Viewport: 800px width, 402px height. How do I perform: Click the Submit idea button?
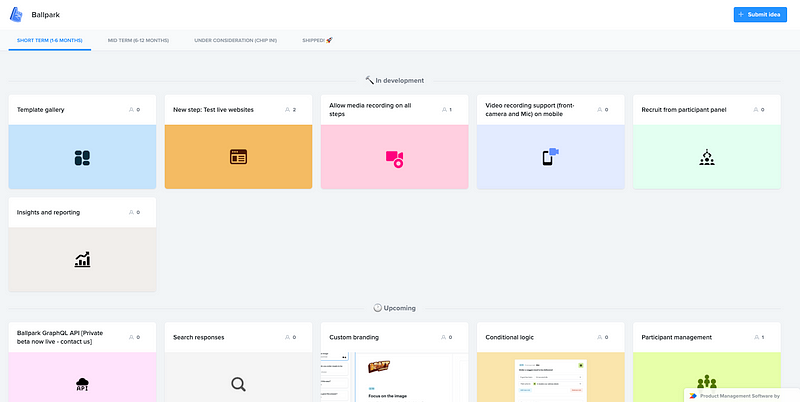point(760,15)
